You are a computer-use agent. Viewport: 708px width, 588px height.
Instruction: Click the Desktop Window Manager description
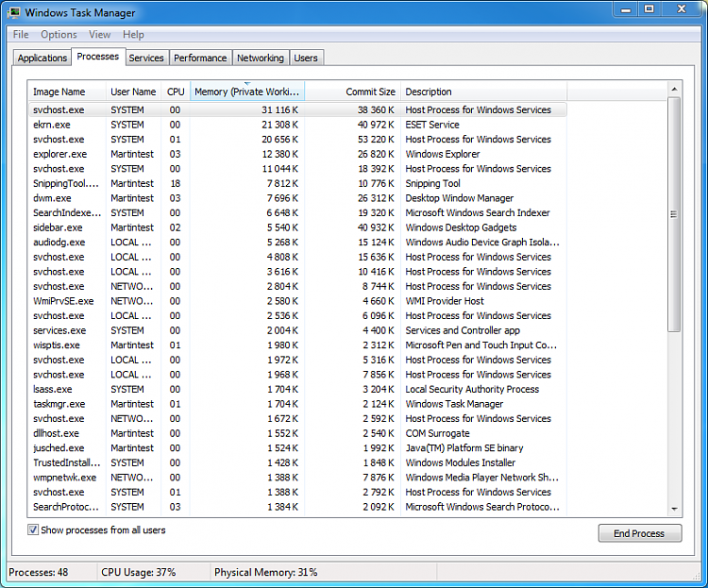[x=459, y=198]
